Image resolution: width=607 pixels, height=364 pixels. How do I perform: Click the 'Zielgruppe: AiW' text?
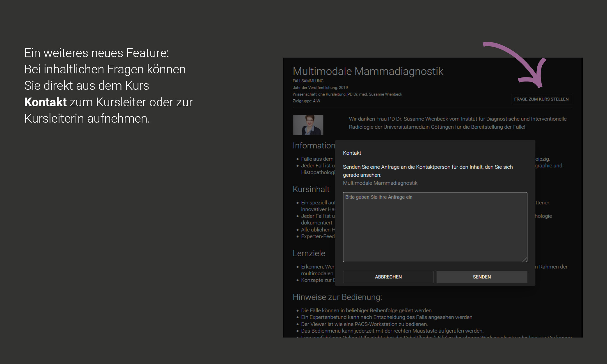306,101
